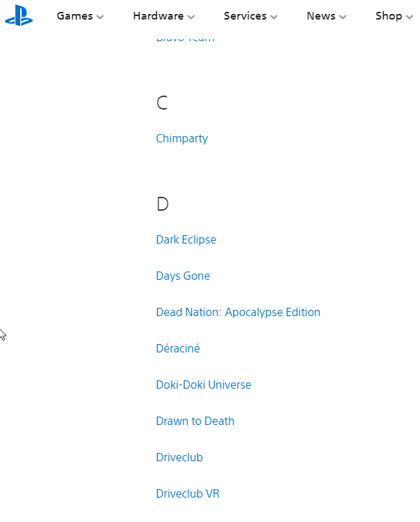Expand the Hardware dropdown chevron
420x522 pixels.
pyautogui.click(x=191, y=17)
